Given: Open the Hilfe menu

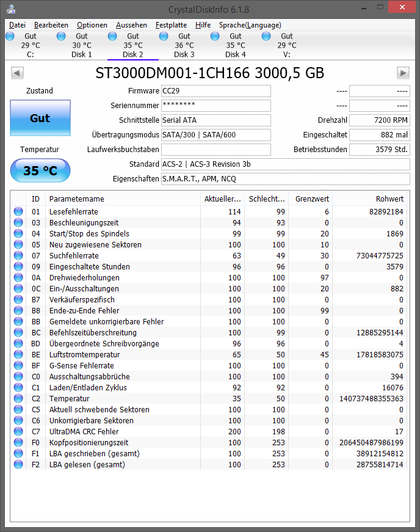Looking at the screenshot, I should pyautogui.click(x=203, y=25).
